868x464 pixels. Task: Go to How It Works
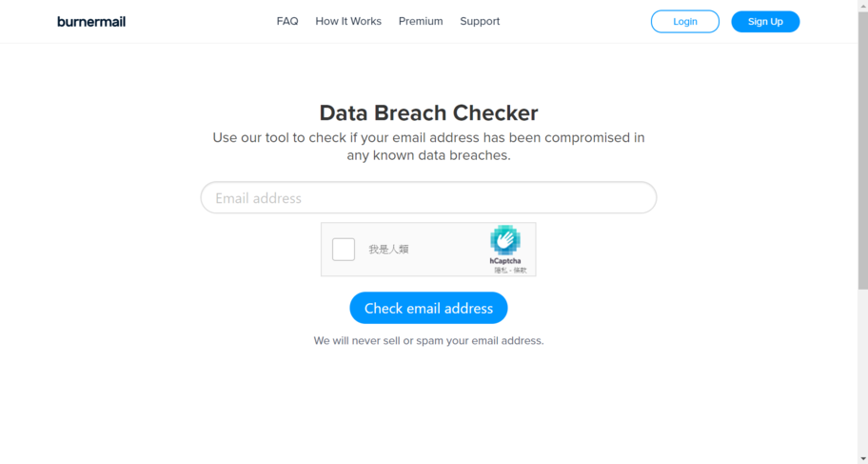(348, 21)
